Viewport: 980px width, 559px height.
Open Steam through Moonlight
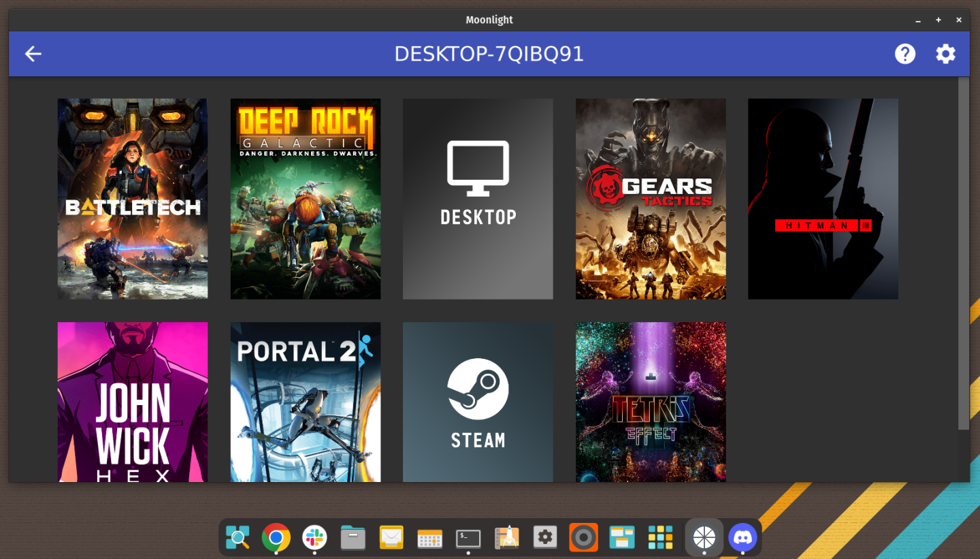point(478,402)
